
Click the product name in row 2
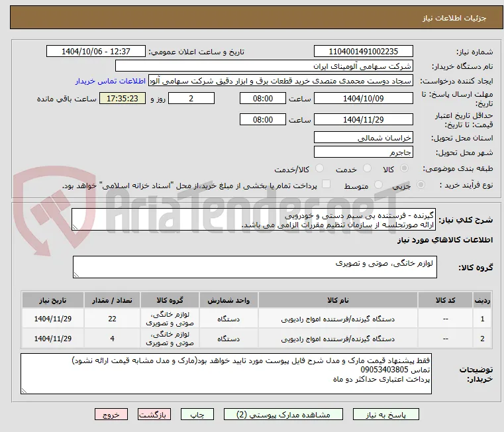click(338, 339)
